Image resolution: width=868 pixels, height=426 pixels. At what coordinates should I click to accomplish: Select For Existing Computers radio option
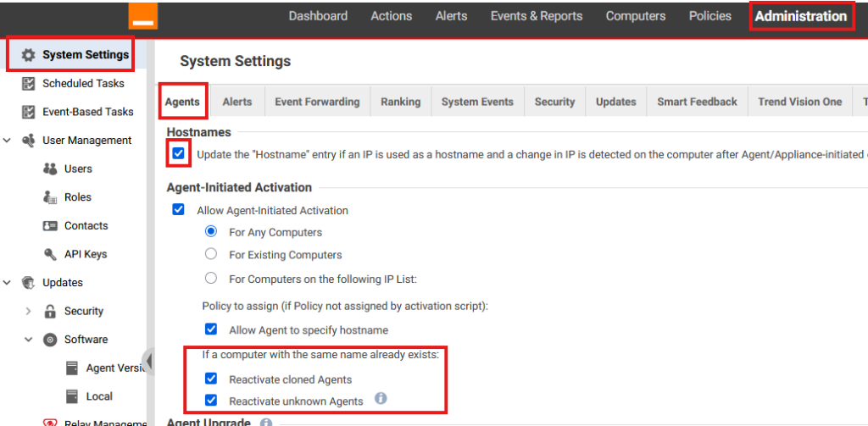[x=211, y=254]
